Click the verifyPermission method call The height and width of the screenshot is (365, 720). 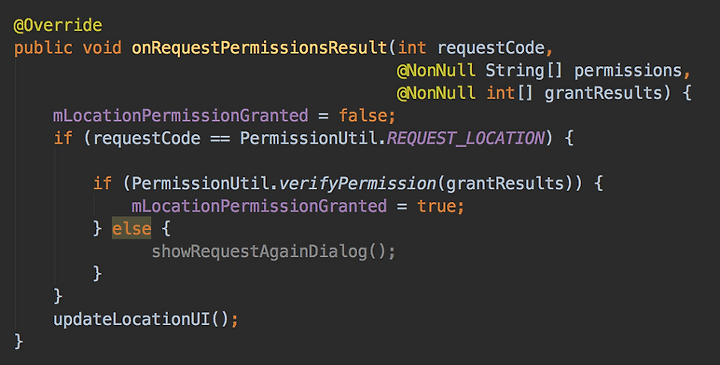point(357,184)
